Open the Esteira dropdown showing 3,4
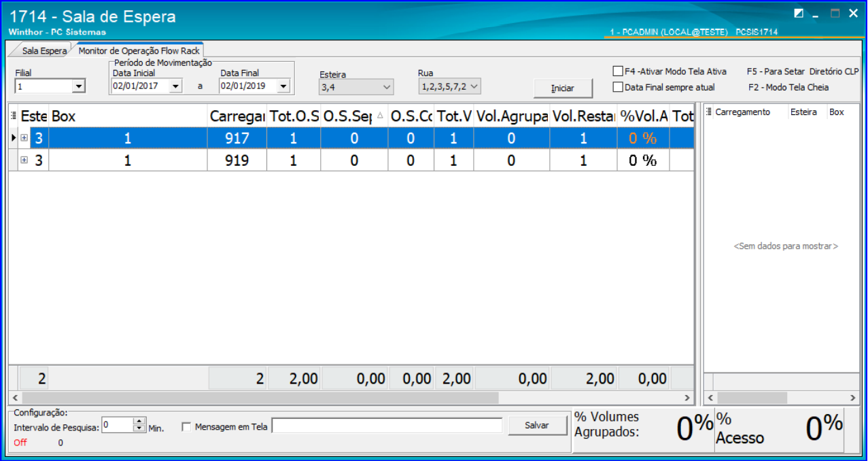This screenshot has width=868, height=461. tap(387, 87)
